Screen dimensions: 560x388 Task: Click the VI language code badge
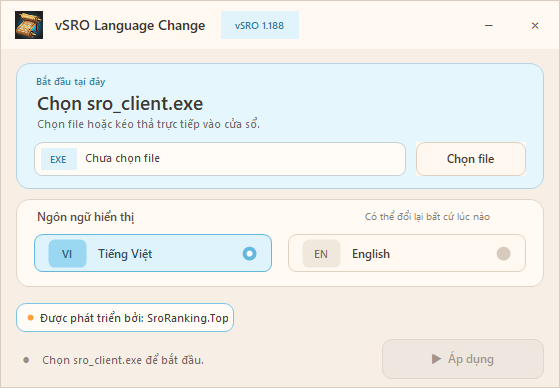click(68, 254)
